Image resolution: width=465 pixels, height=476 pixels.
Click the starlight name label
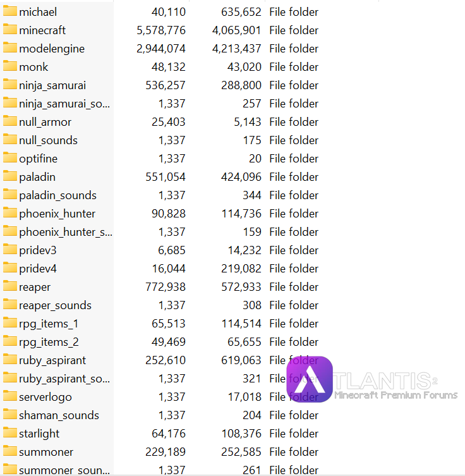click(x=39, y=434)
